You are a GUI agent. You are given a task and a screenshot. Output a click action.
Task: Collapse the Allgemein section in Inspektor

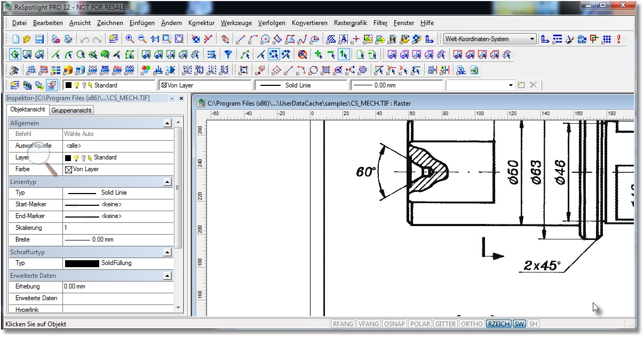pos(168,123)
